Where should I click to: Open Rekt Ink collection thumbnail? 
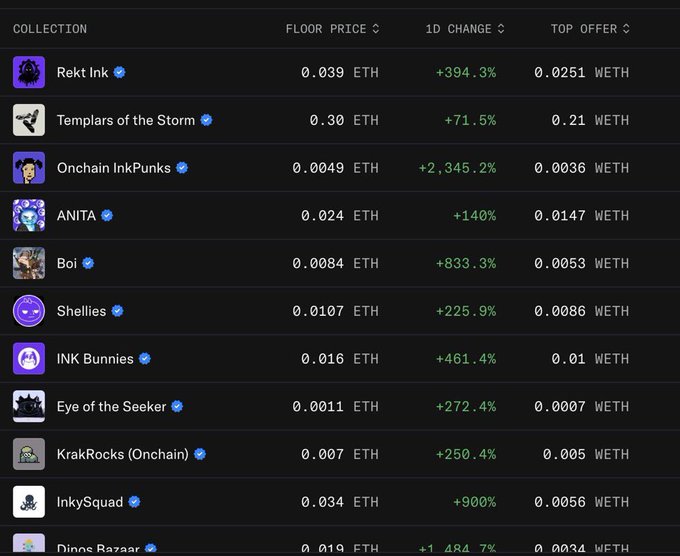point(29,72)
